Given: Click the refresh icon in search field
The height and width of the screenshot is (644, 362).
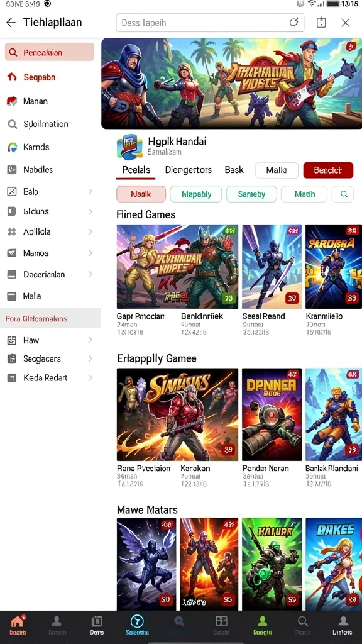Looking at the screenshot, I should [294, 23].
